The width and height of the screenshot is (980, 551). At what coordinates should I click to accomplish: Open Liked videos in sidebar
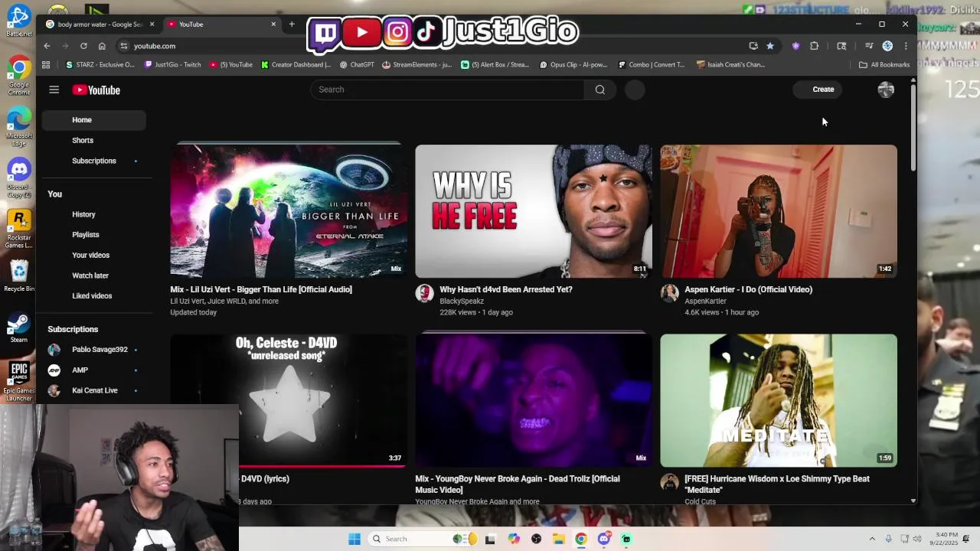(94, 295)
